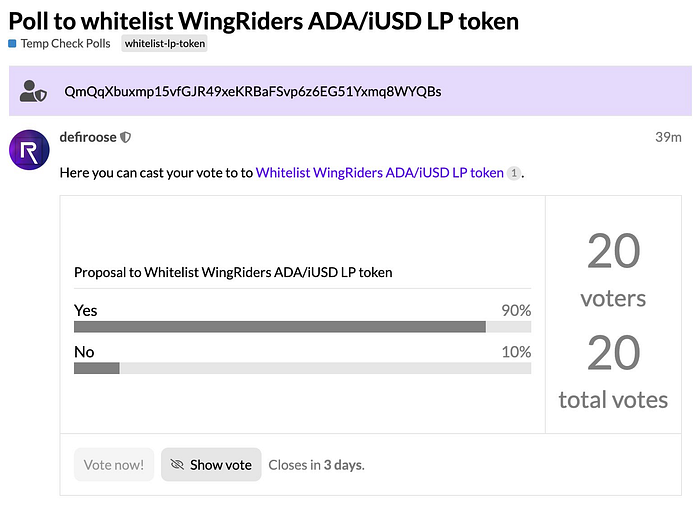Open defiroose's avatar profile picture
The width and height of the screenshot is (700, 510).
[29, 150]
